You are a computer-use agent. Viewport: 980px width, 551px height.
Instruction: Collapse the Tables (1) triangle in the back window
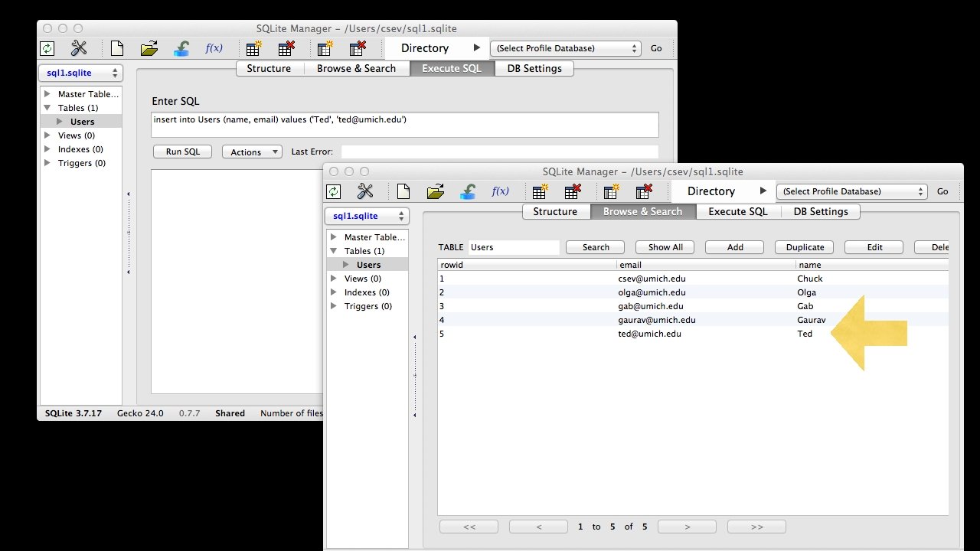coord(47,108)
